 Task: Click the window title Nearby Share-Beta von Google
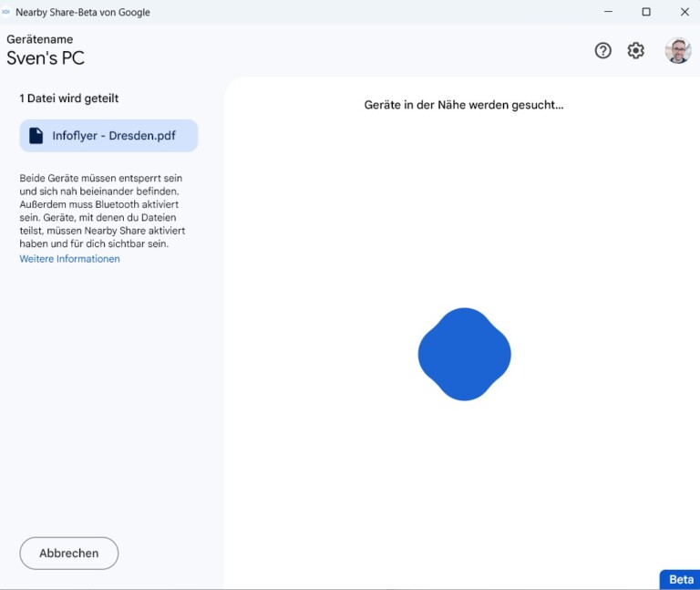pos(83,12)
